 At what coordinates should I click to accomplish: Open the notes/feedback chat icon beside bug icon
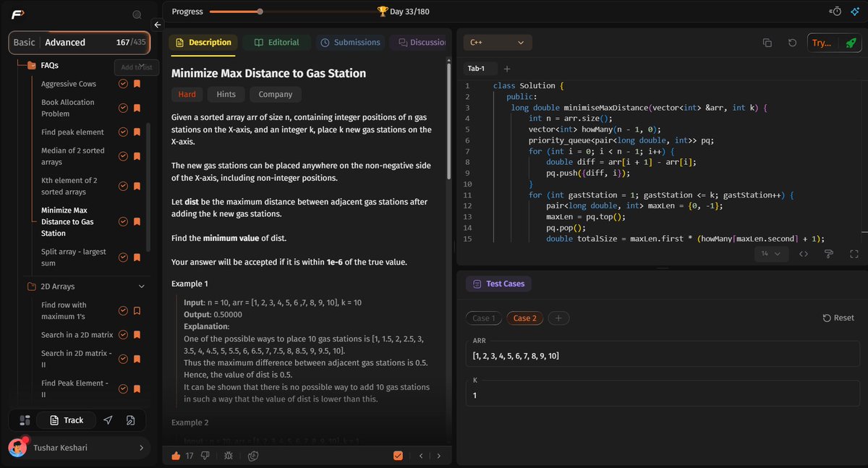point(253,456)
